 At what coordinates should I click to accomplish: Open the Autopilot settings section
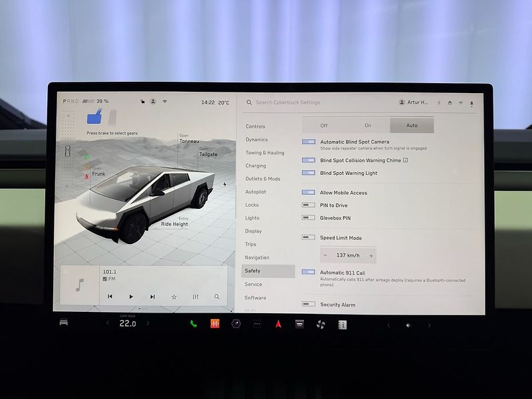255,192
